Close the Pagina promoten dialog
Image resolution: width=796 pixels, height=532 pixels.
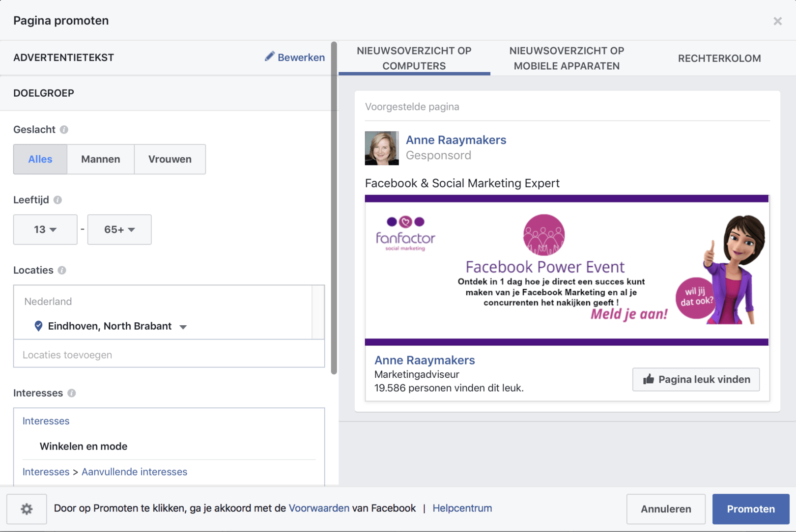pyautogui.click(x=777, y=21)
